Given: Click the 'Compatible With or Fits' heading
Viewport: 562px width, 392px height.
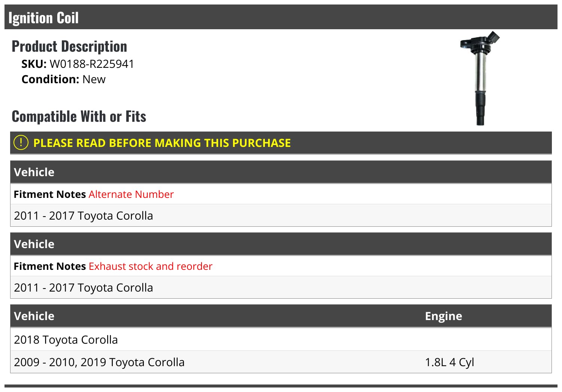Looking at the screenshot, I should click(x=79, y=117).
